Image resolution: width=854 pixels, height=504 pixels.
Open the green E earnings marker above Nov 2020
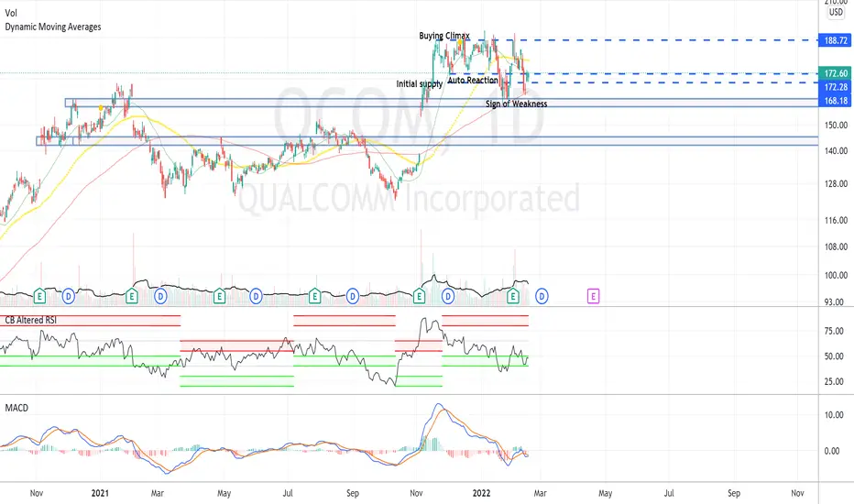pos(39,296)
